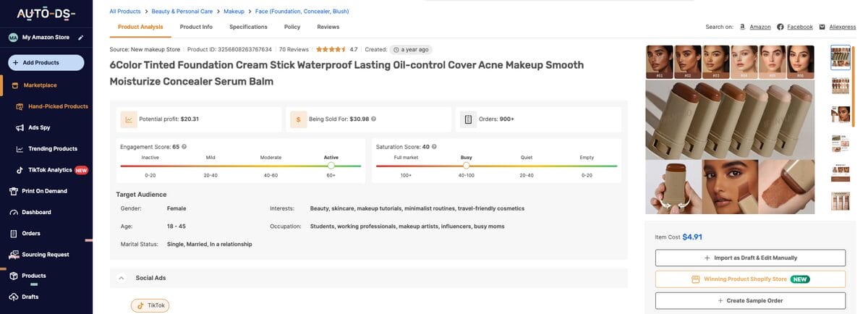The width and height of the screenshot is (868, 314).
Task: Click the Engagement Score info icon
Action: tap(184, 146)
